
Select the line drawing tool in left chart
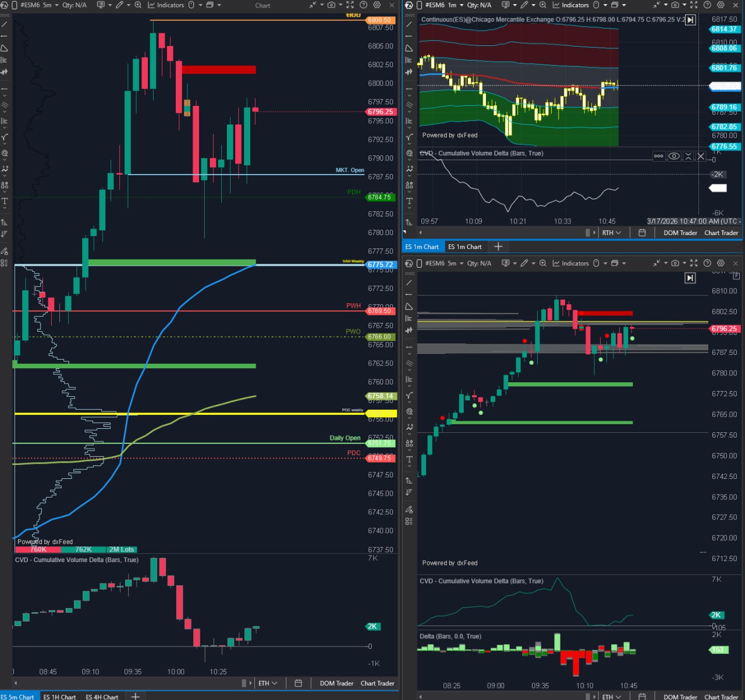point(5,24)
